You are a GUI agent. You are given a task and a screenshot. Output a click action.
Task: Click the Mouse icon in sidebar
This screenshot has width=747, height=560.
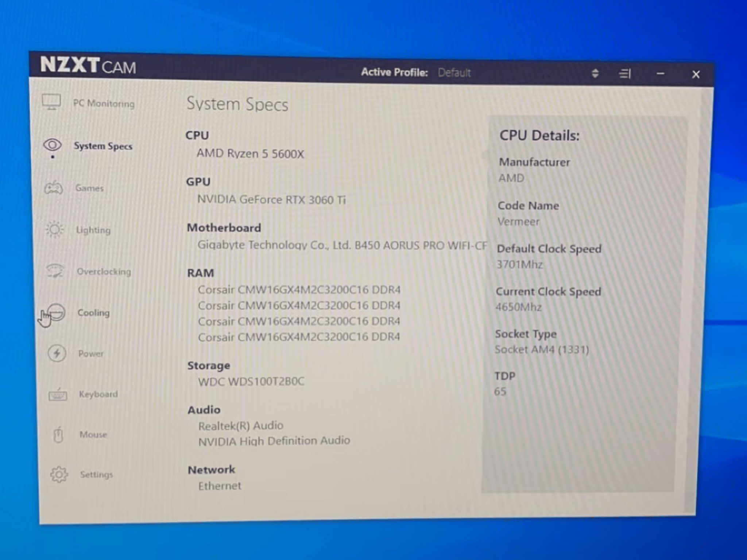[58, 435]
